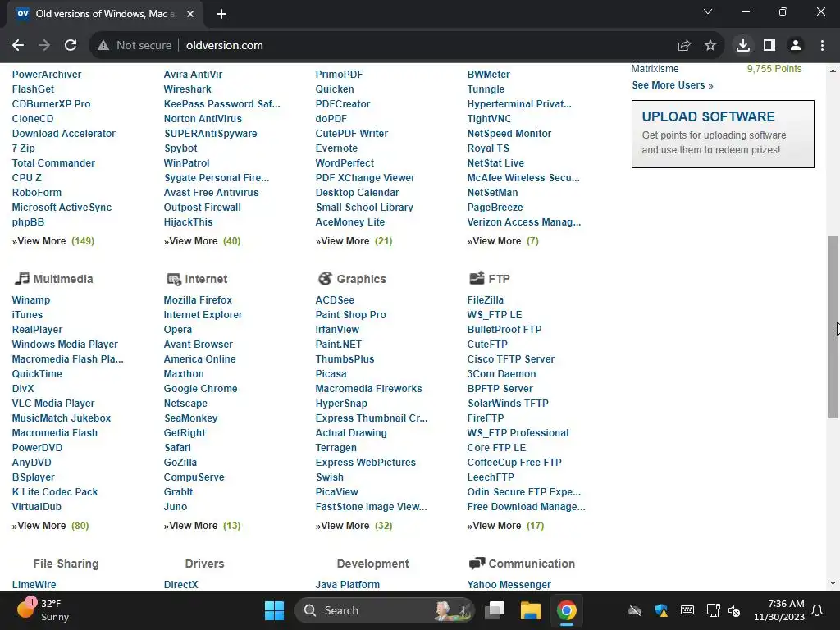The width and height of the screenshot is (840, 630).
Task: Open the Google Chrome link
Action: click(x=200, y=388)
